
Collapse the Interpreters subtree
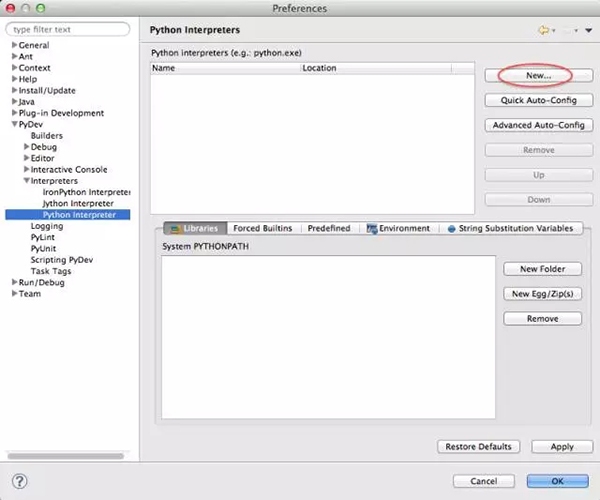[26, 181]
